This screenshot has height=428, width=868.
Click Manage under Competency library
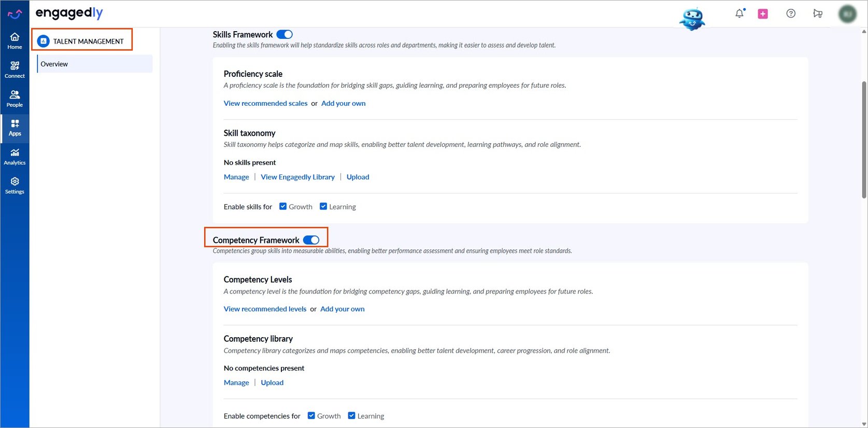click(236, 382)
